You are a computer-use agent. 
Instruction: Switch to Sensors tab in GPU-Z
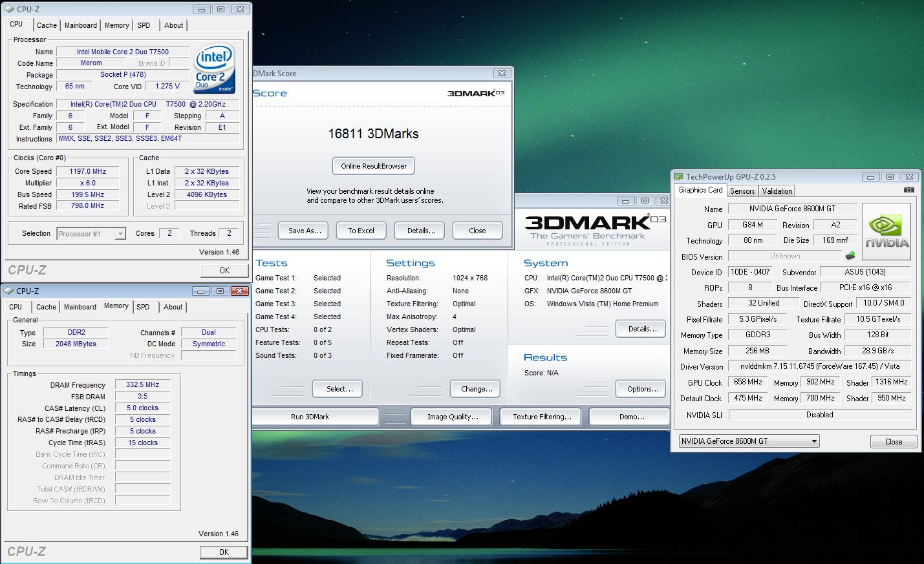click(742, 191)
